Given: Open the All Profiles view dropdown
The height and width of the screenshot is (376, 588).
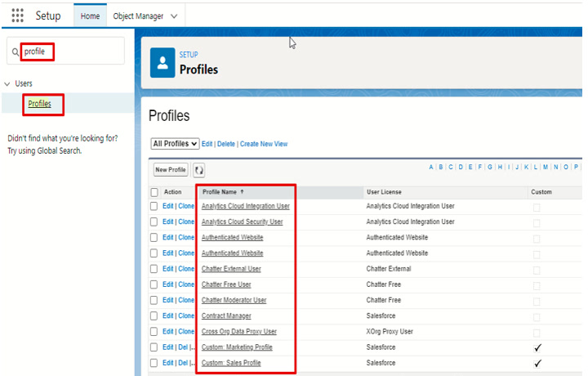Looking at the screenshot, I should click(x=175, y=144).
